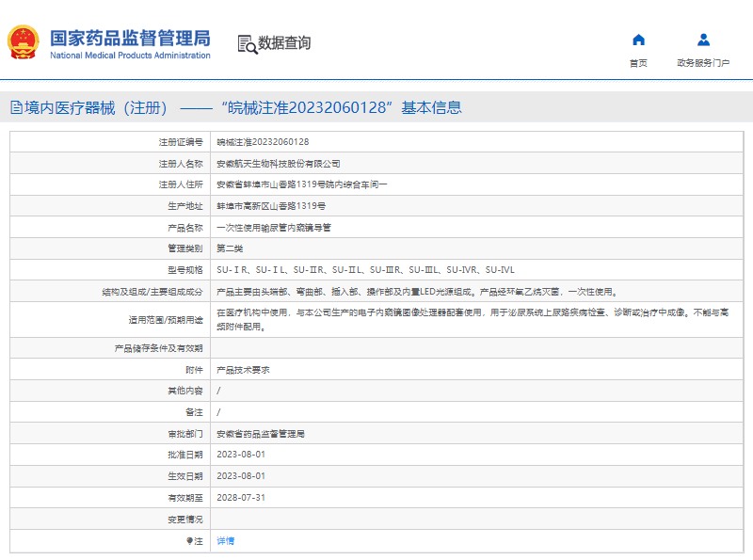
Task: Click 生产地址 row label
Action: pyautogui.click(x=185, y=206)
